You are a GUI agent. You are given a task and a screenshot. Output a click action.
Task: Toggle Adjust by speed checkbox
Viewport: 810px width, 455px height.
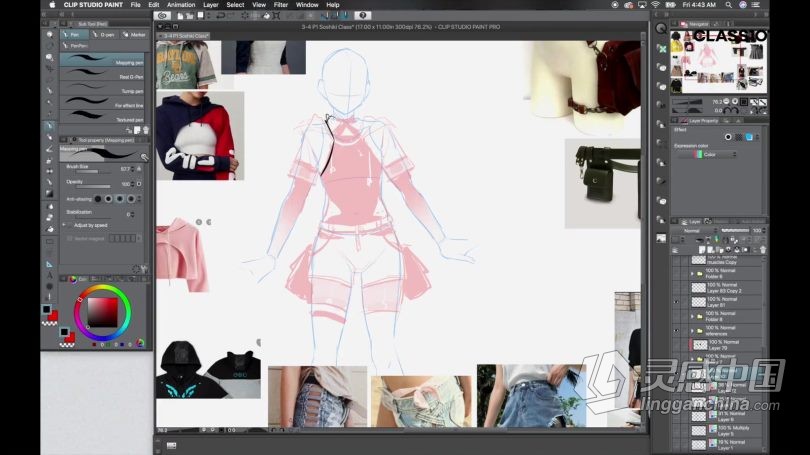[x=70, y=225]
